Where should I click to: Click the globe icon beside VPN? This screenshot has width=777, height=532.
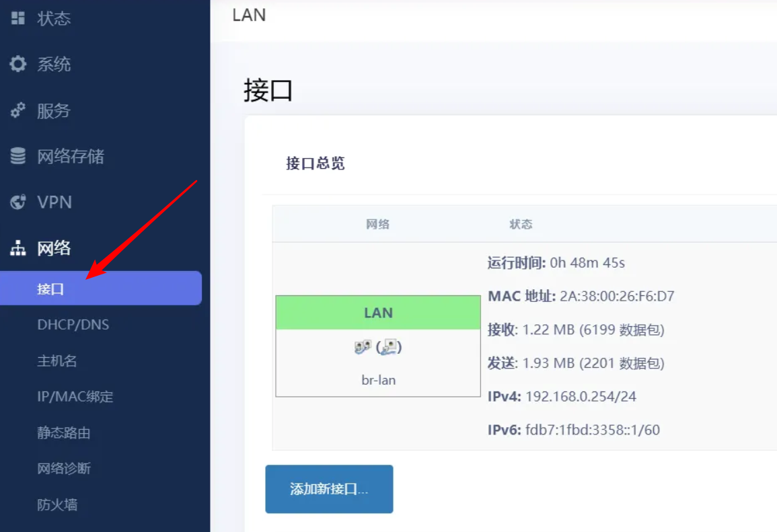click(x=18, y=202)
